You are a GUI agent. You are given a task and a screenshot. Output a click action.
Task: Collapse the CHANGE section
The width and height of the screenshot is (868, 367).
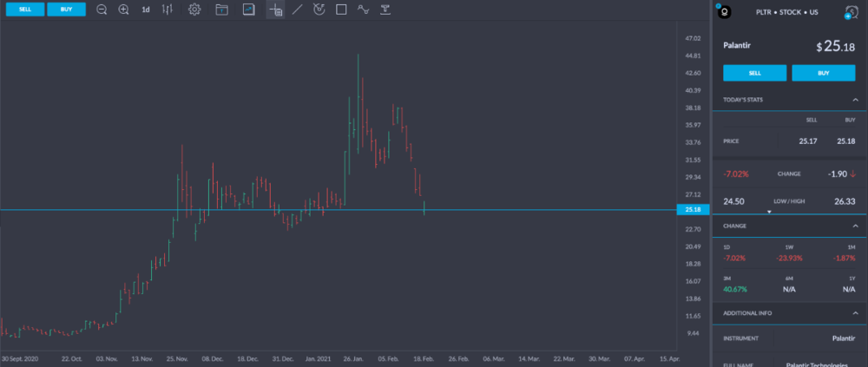[855, 226]
